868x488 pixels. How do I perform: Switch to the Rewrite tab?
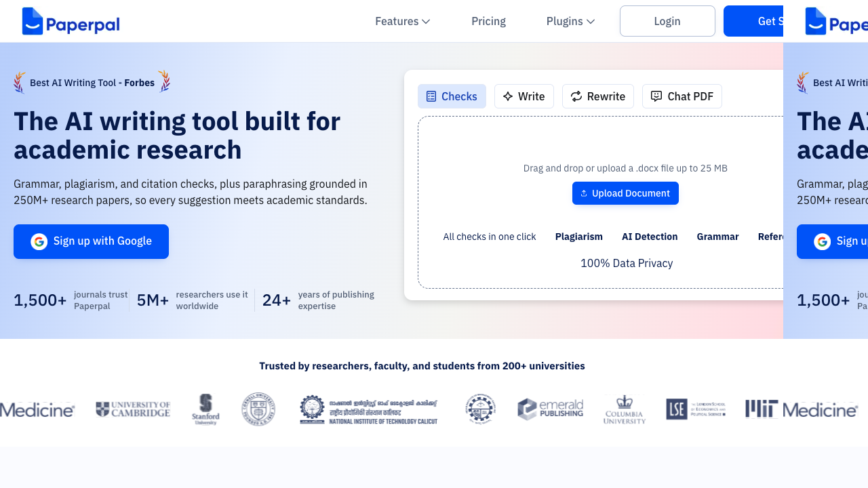[598, 96]
